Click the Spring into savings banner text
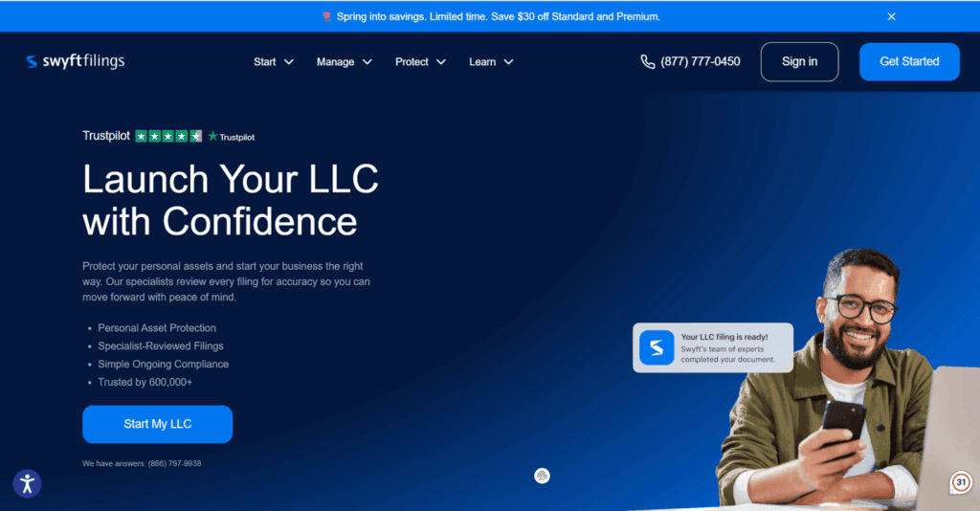 click(x=498, y=17)
